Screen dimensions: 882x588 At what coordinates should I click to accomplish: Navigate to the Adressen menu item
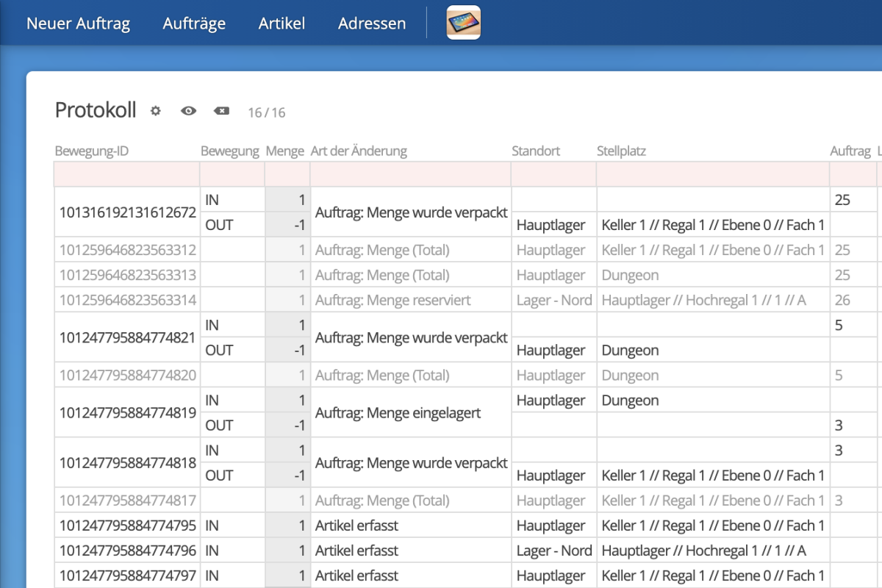coord(372,24)
